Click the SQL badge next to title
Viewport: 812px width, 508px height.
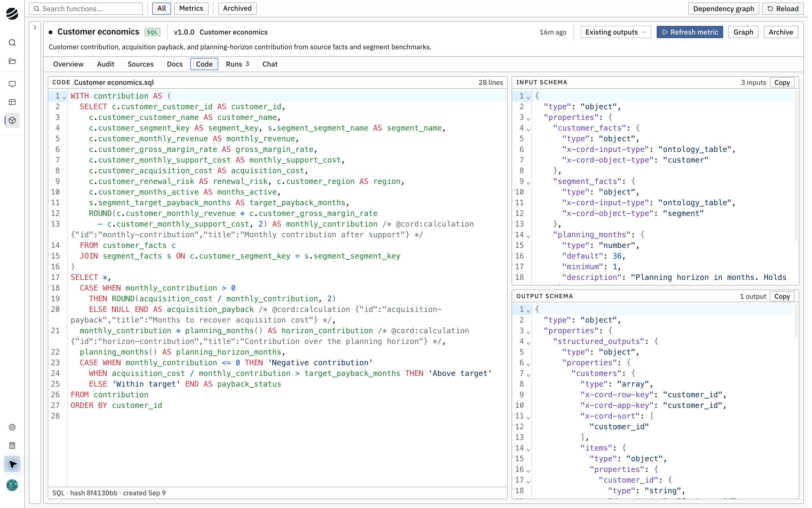(152, 32)
